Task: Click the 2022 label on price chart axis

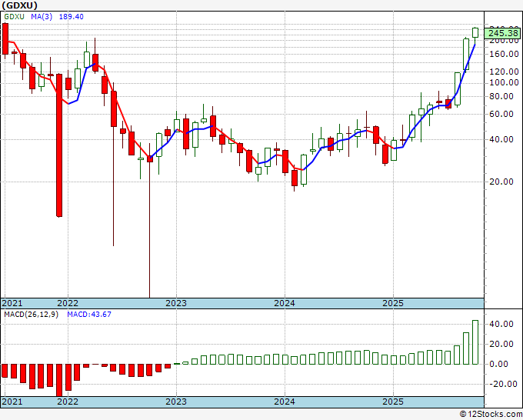Action: click(68, 303)
